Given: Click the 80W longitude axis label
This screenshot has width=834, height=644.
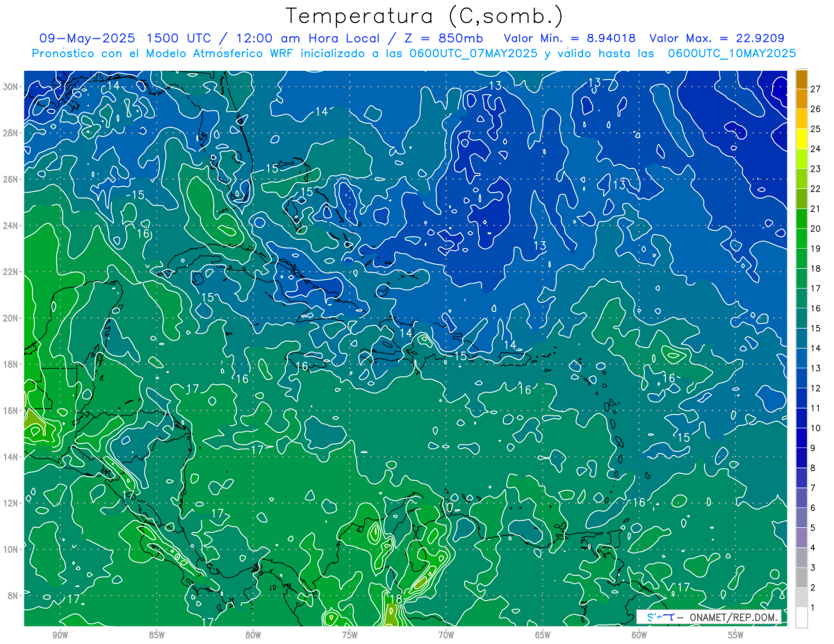Looking at the screenshot, I should (253, 635).
